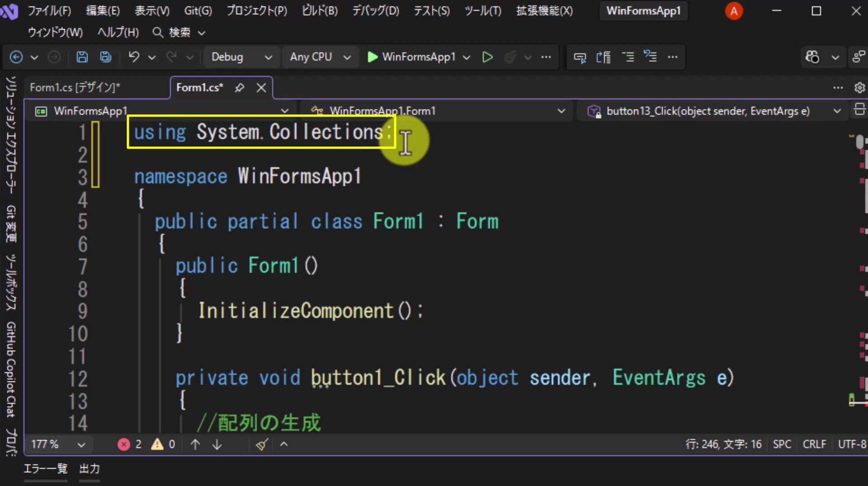
Task: Open the editor settings gear icon
Action: [859, 88]
